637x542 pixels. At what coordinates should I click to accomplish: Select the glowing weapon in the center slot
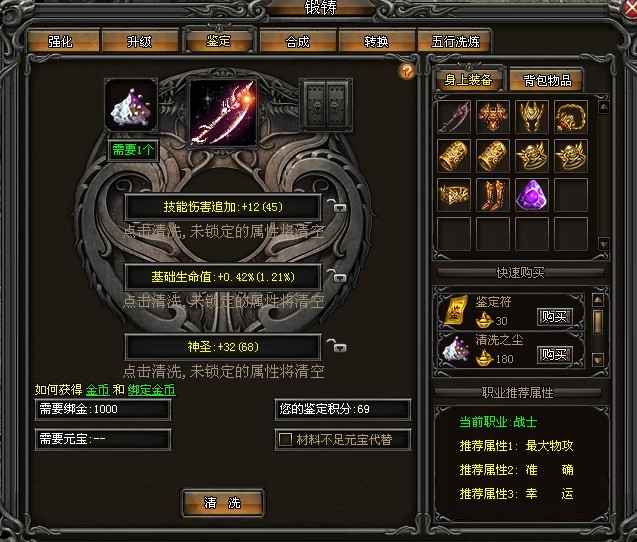pos(223,113)
